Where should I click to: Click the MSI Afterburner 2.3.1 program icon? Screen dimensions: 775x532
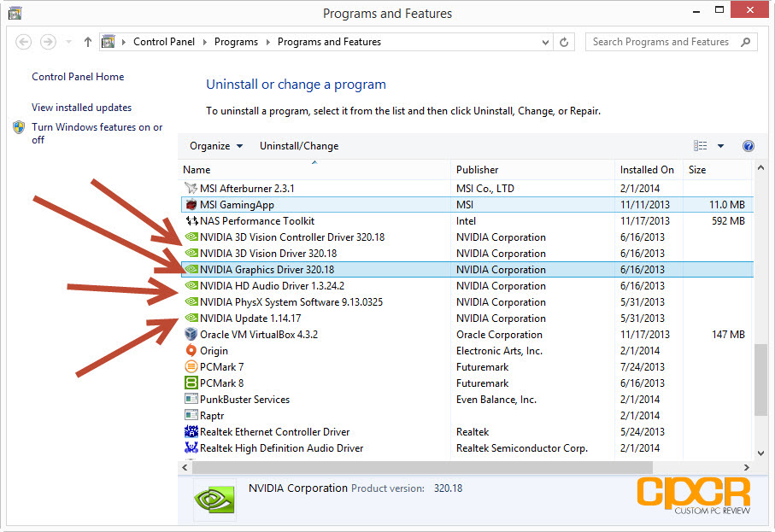(x=191, y=188)
